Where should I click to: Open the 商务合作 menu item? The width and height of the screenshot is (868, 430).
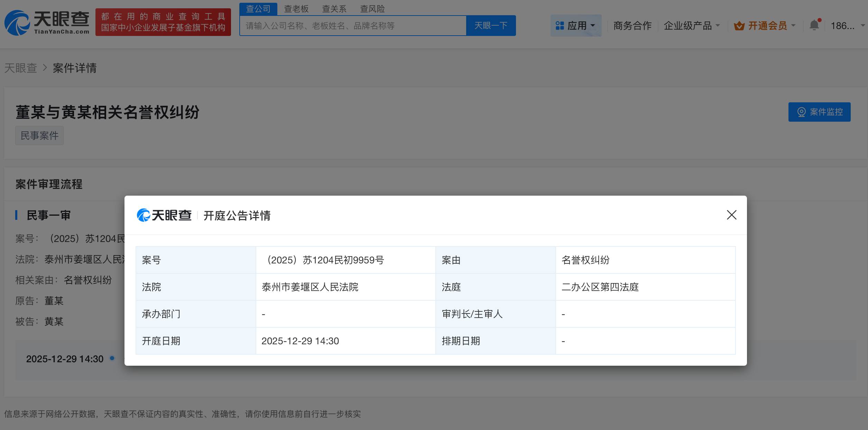tap(631, 25)
